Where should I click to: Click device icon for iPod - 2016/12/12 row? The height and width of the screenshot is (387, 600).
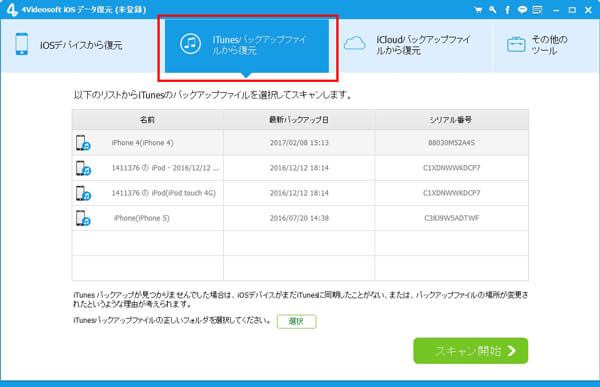click(x=83, y=168)
